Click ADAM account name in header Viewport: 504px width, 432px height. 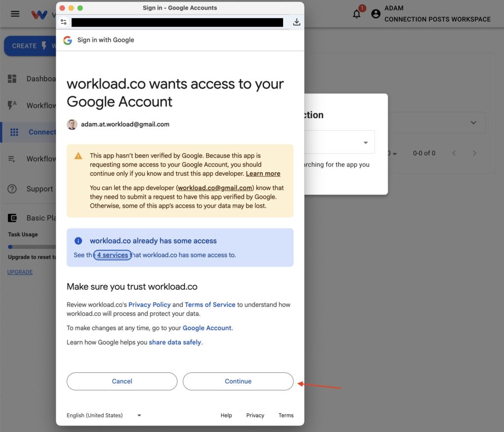click(x=394, y=8)
